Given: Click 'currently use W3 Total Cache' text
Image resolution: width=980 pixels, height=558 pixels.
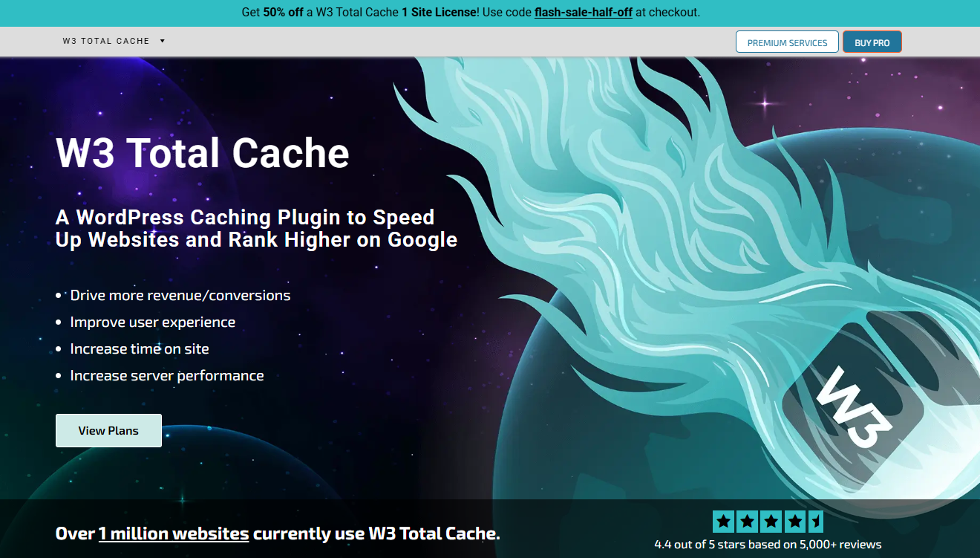Looking at the screenshot, I should point(376,533).
